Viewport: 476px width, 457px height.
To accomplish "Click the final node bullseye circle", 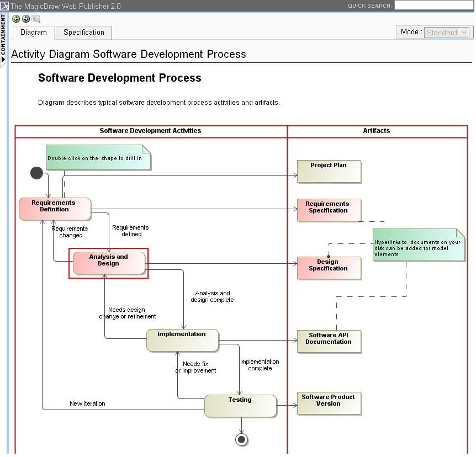I will (x=241, y=439).
